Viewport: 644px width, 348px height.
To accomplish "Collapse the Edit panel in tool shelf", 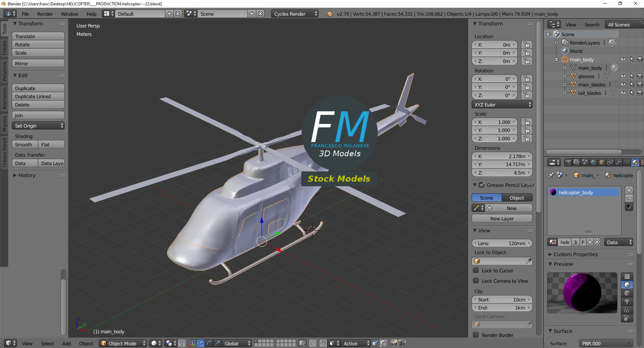I will click(15, 75).
